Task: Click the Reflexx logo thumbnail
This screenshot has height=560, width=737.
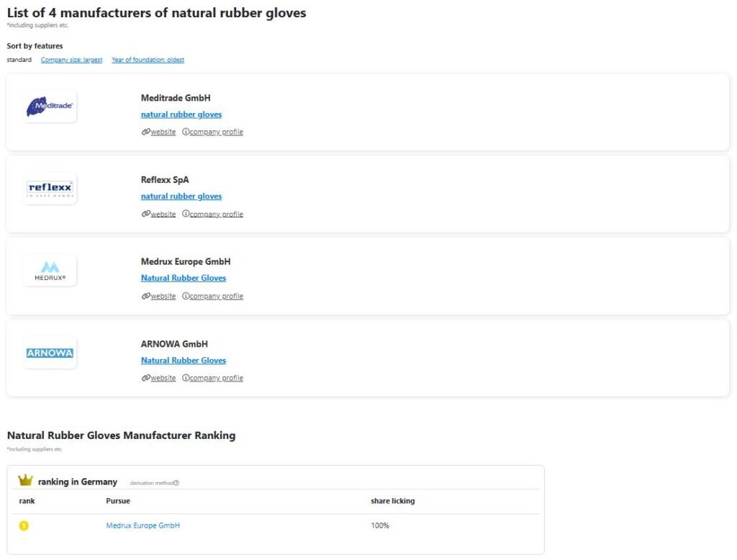Action: 50,189
